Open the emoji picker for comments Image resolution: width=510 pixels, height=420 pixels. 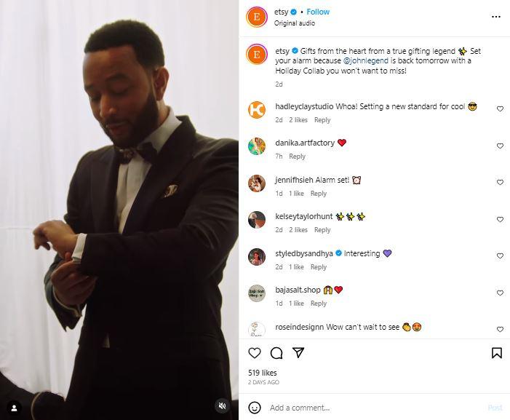pyautogui.click(x=255, y=408)
